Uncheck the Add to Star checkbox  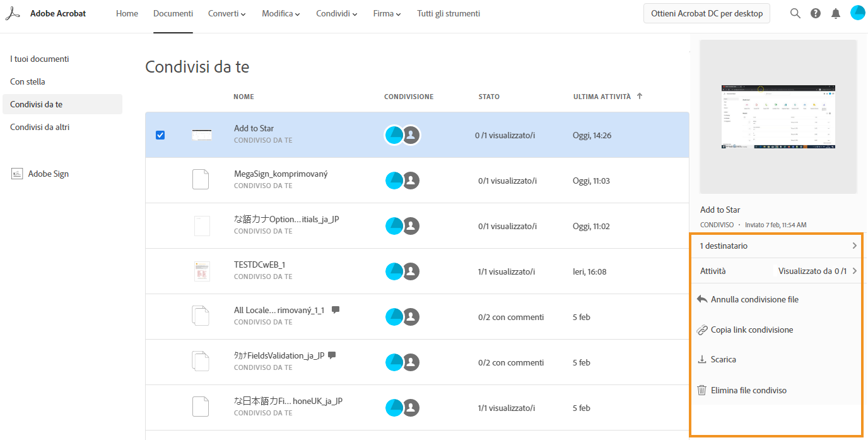[160, 135]
